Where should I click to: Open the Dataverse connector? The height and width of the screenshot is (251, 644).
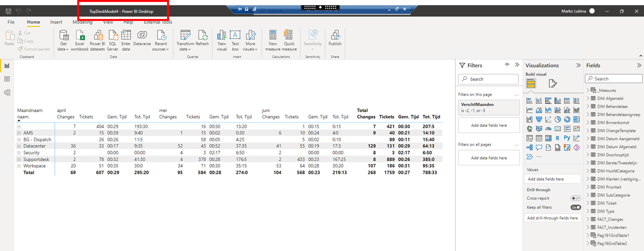142,39
